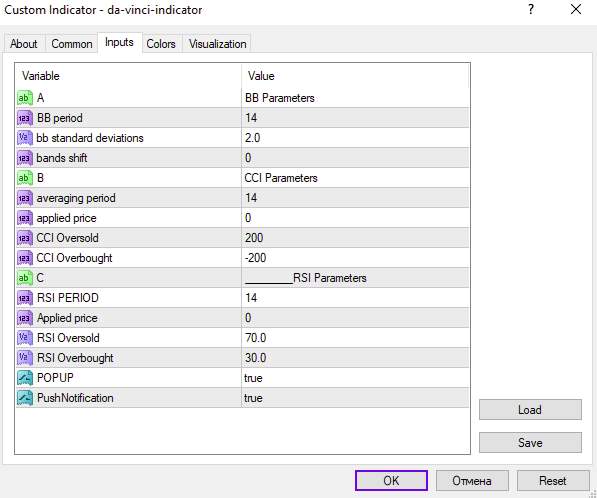Switch to the Colors tab

coord(161,44)
